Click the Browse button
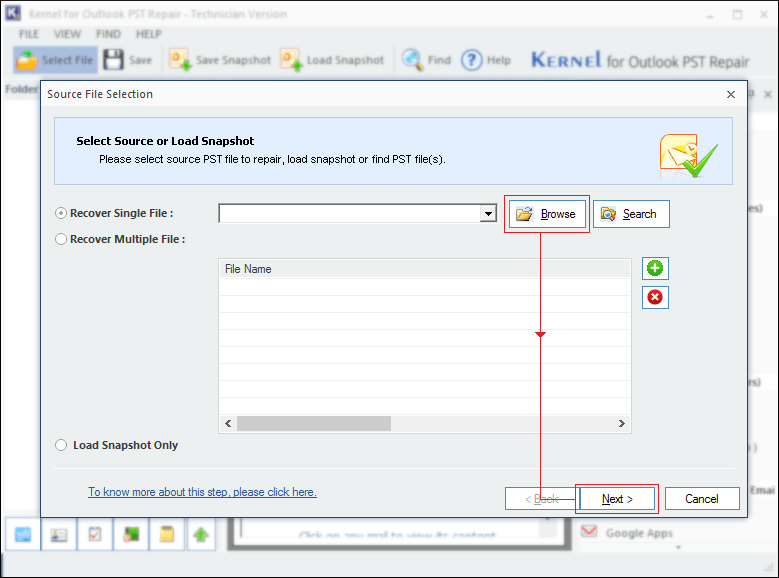Viewport: 779px width, 578px height. coord(547,214)
